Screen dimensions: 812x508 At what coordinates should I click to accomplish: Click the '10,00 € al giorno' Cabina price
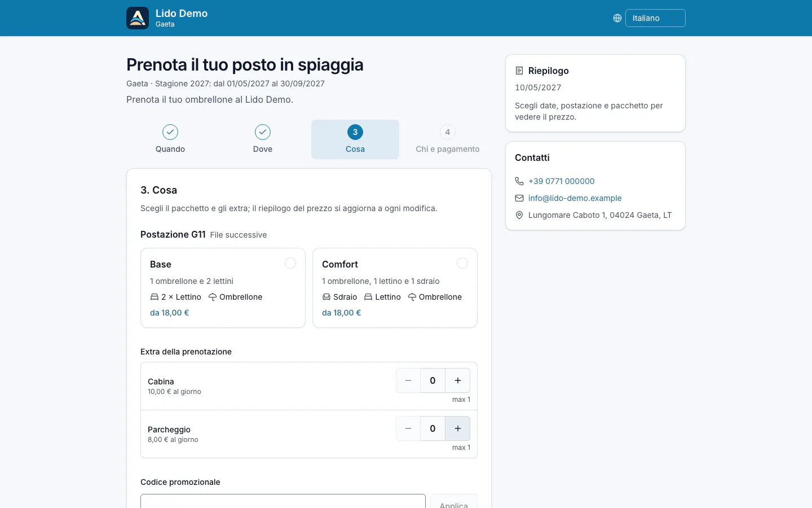[174, 392]
